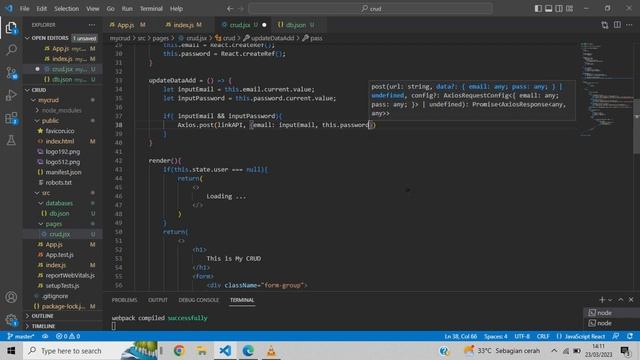Click the Ln 38, Col 66 cursor position
The height and width of the screenshot is (360, 640).
460,336
